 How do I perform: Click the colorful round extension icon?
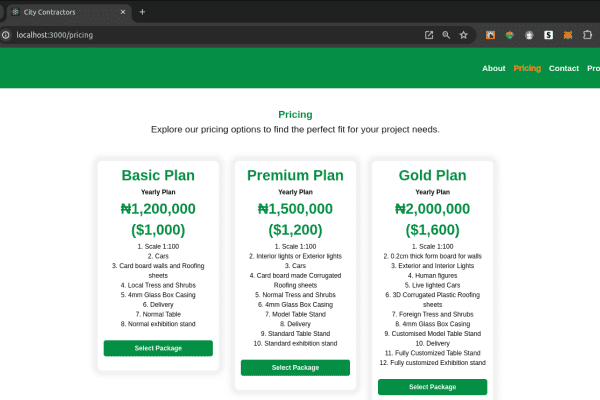[x=510, y=35]
